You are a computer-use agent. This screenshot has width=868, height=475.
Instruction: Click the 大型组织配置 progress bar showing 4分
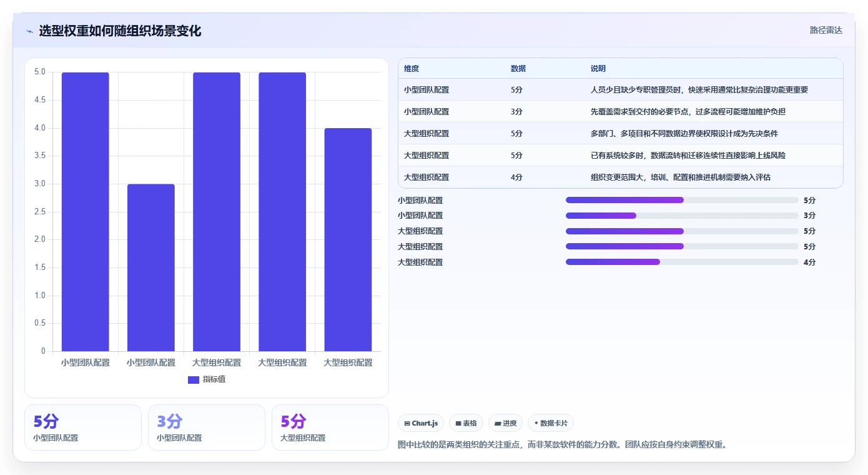point(682,262)
